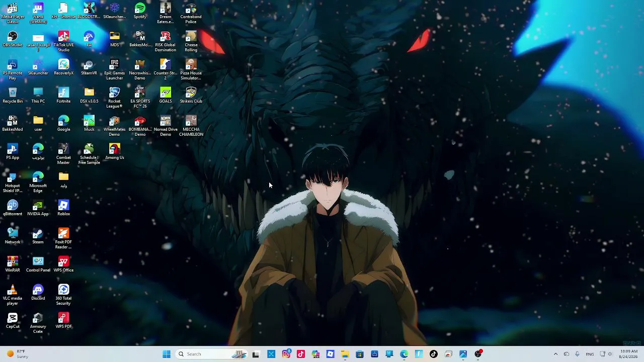Open the taskbar clock and date
This screenshot has height=362, width=644.
pos(629,354)
